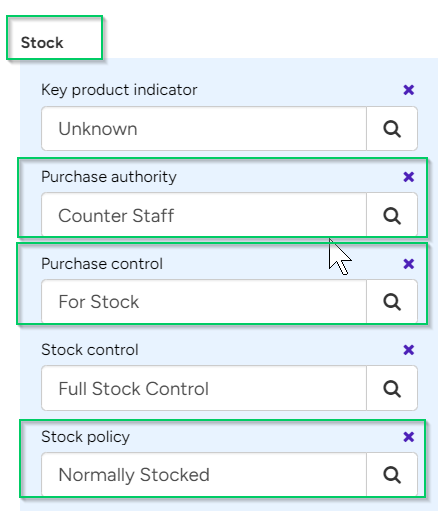Open Stock policy lookup search

pyautogui.click(x=392, y=475)
